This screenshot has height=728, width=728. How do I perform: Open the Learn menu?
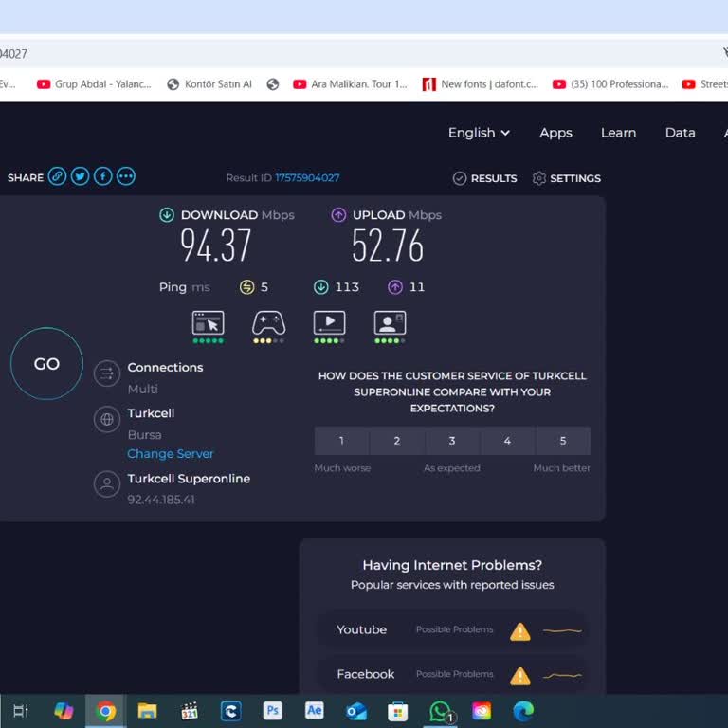pos(618,133)
